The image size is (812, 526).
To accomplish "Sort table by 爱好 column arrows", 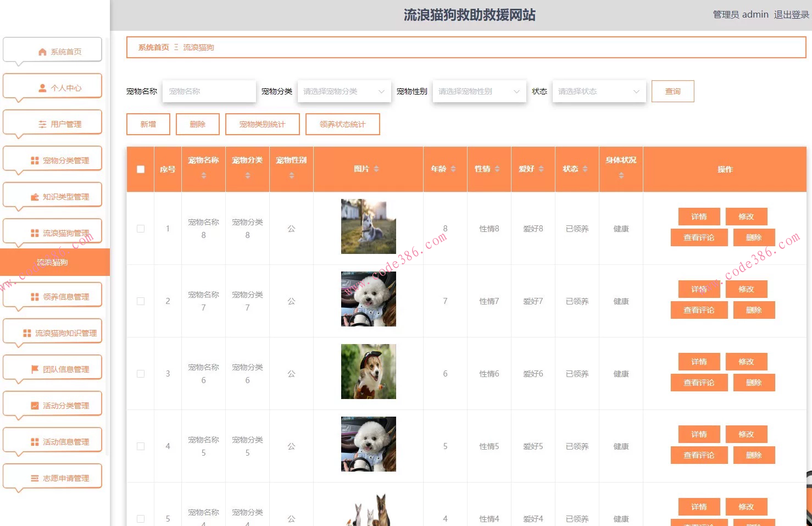I will tap(541, 169).
